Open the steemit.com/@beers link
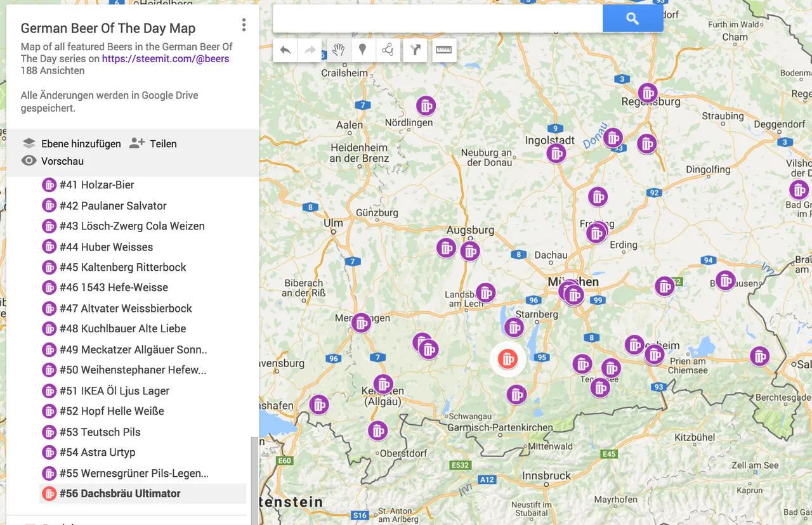The height and width of the screenshot is (525, 812). click(166, 59)
